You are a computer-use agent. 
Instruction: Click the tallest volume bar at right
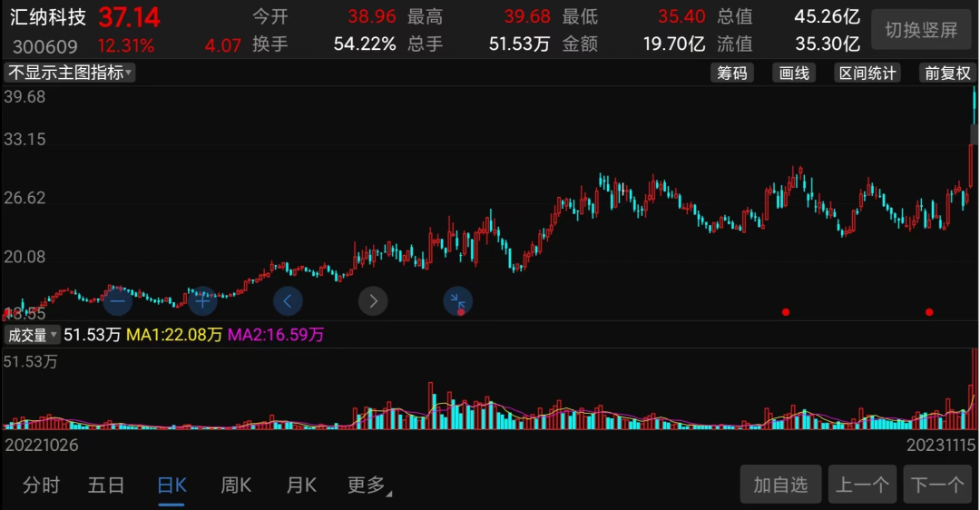(x=975, y=388)
